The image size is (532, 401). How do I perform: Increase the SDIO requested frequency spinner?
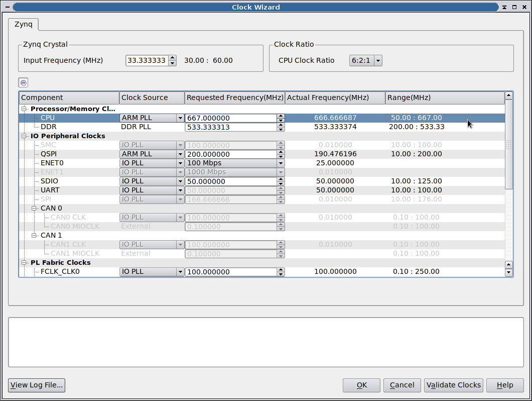[x=281, y=179]
